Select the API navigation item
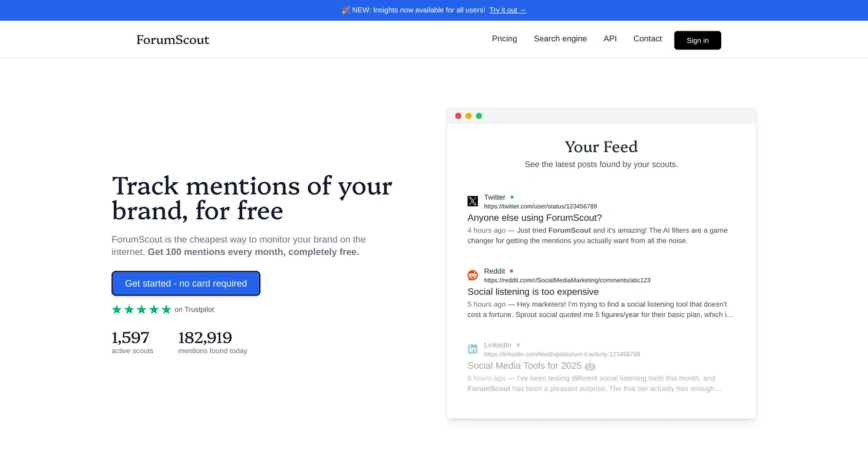The width and height of the screenshot is (868, 453). point(610,38)
